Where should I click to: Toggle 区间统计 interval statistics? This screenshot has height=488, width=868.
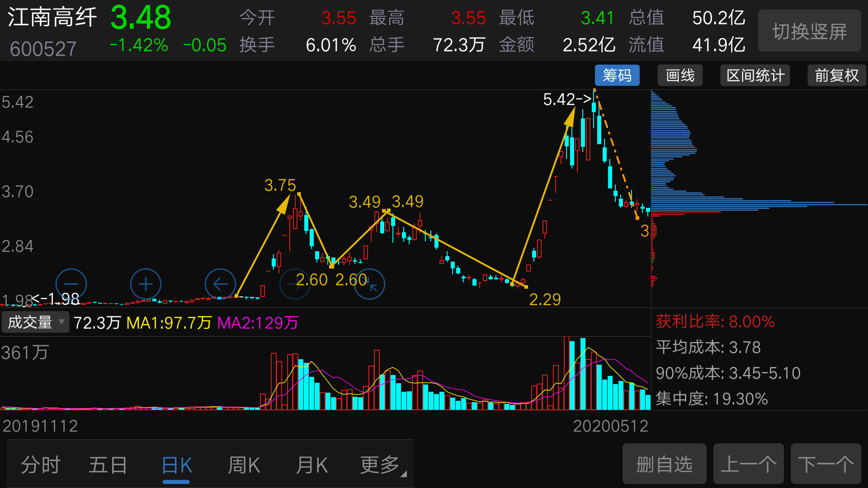[755, 75]
